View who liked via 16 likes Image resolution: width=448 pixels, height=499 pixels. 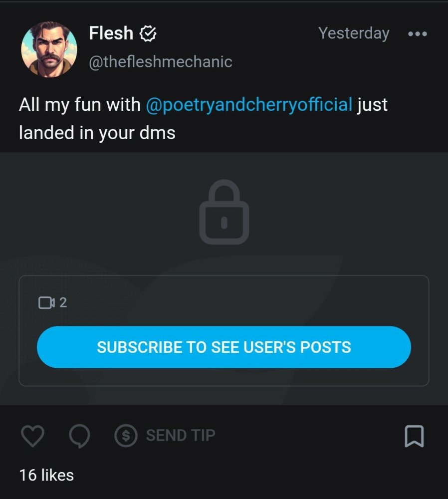pyautogui.click(x=46, y=475)
